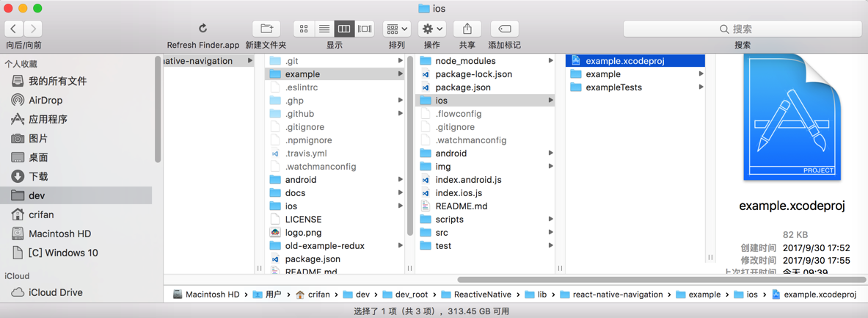Viewport: 868px width, 318px height.
Task: Select the img folder icon
Action: pyautogui.click(x=426, y=167)
